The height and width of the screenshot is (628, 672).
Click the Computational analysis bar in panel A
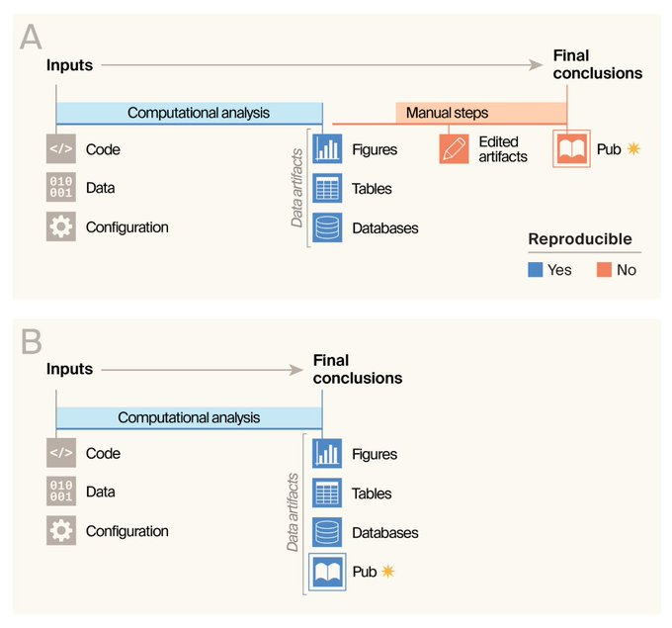189,113
